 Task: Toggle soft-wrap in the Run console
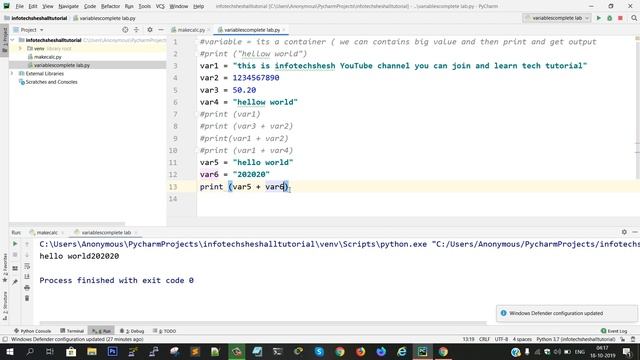[x=27, y=266]
